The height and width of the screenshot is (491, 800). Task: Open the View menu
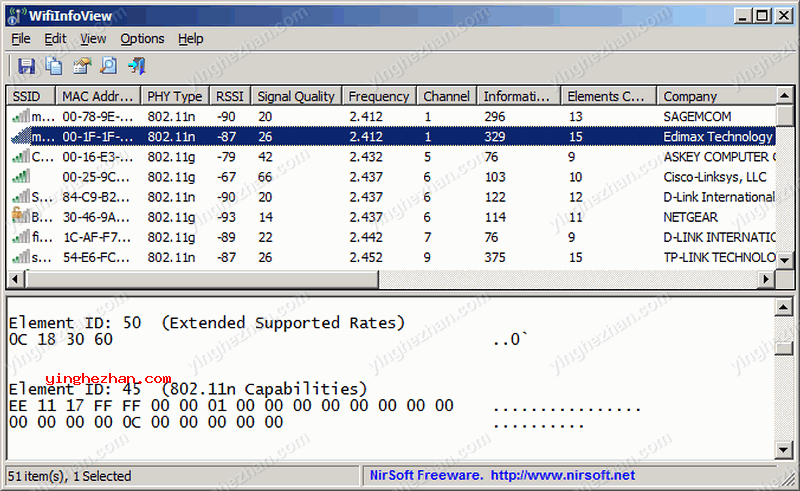pos(93,39)
